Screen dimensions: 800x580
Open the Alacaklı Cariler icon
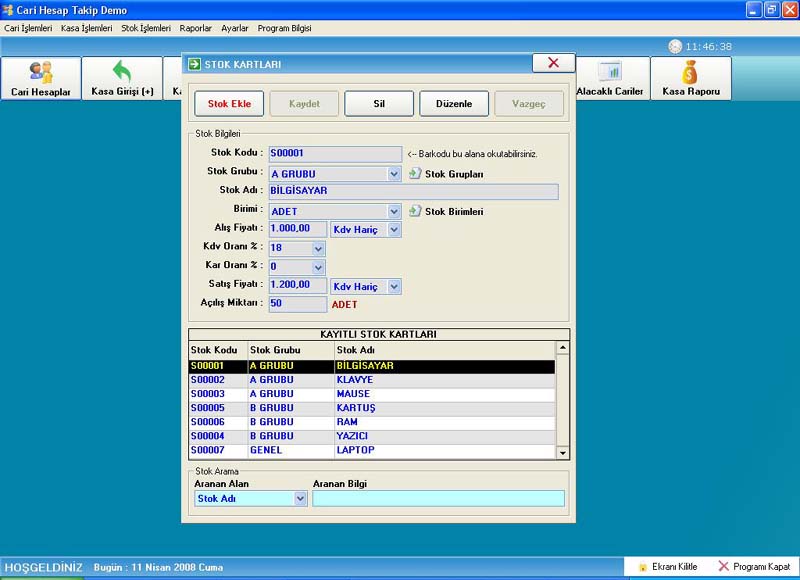pyautogui.click(x=610, y=72)
